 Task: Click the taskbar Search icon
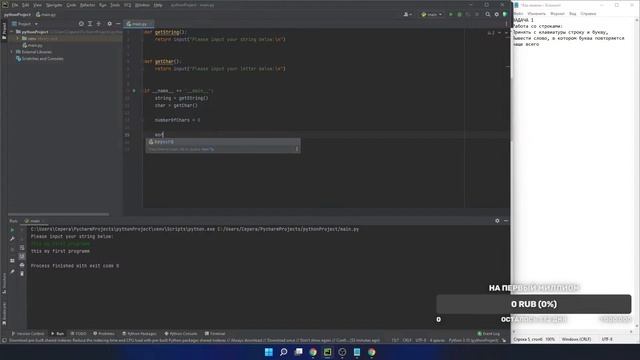[283, 352]
